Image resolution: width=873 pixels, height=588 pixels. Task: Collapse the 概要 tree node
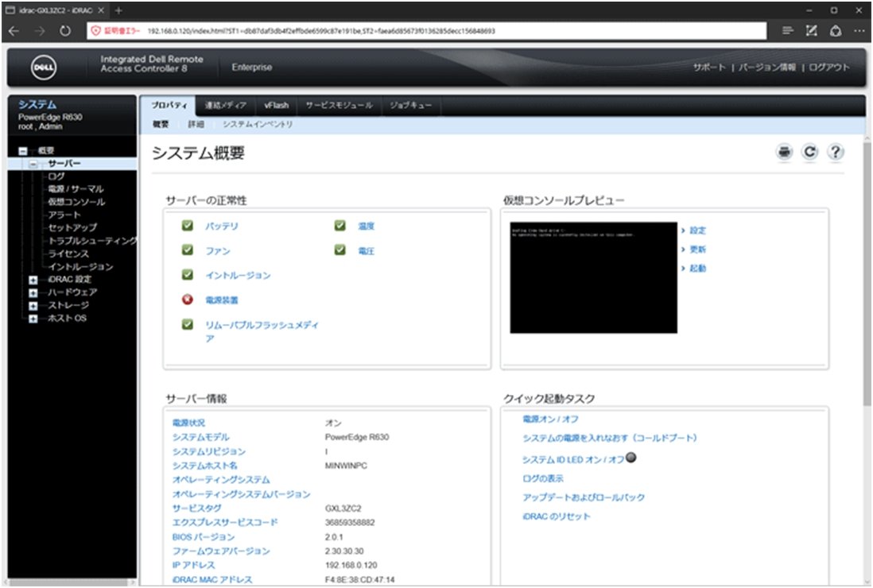23,151
